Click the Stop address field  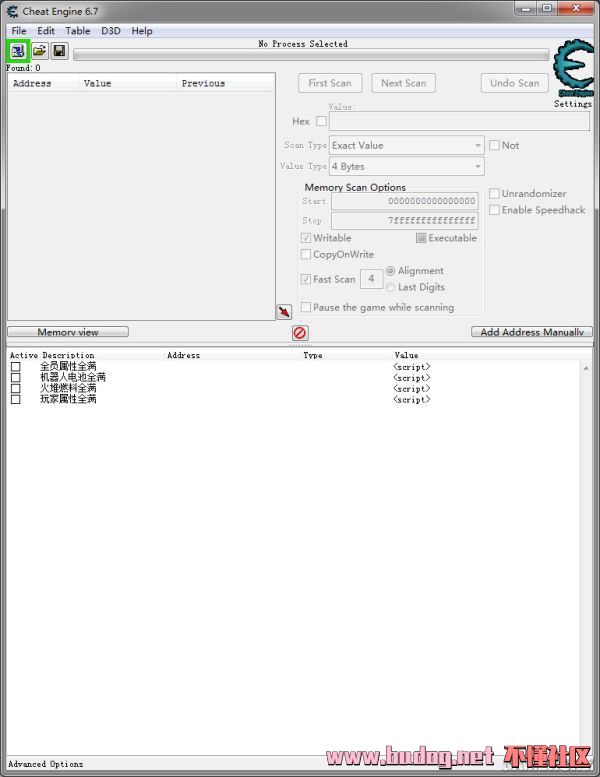click(x=404, y=221)
